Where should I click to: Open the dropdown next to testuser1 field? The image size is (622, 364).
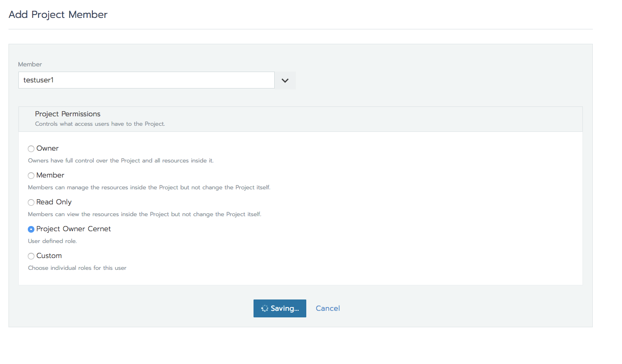click(285, 80)
